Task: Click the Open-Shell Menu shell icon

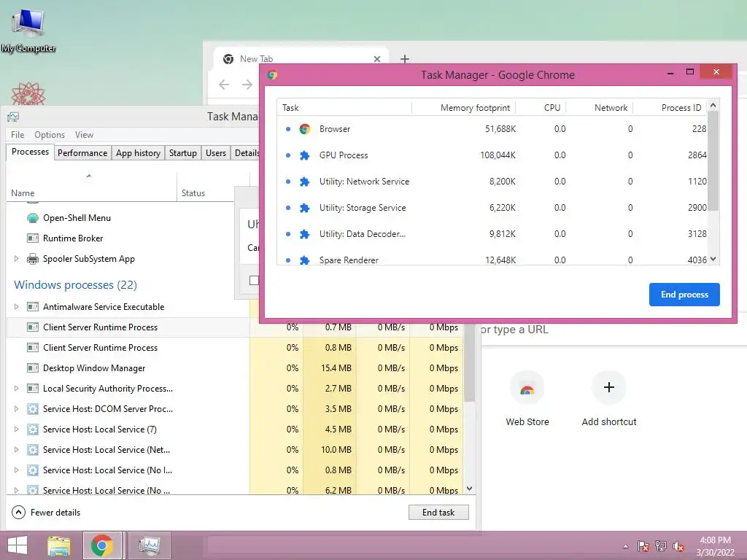Action: [x=33, y=218]
